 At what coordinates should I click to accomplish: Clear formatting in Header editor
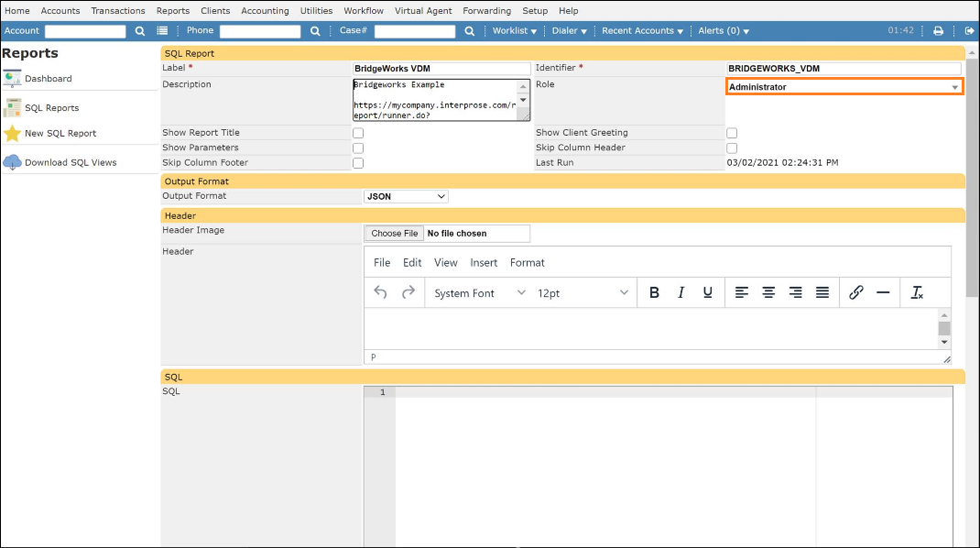[917, 292]
